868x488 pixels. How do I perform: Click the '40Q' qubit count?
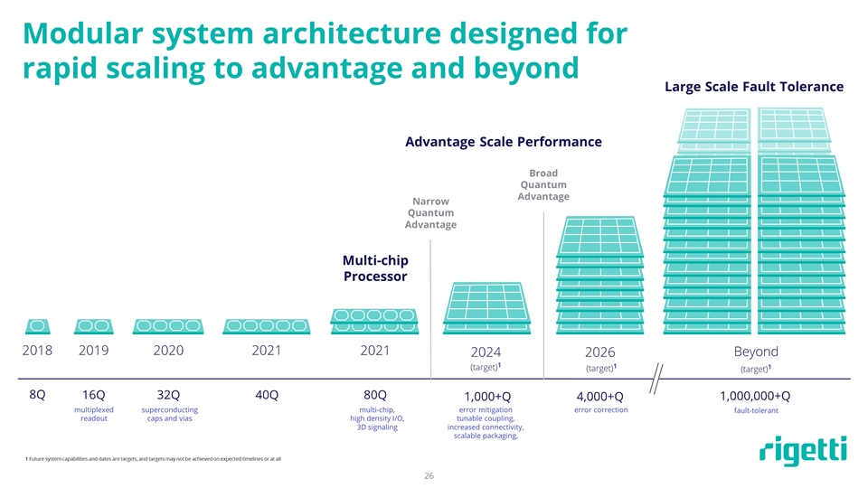click(x=266, y=395)
